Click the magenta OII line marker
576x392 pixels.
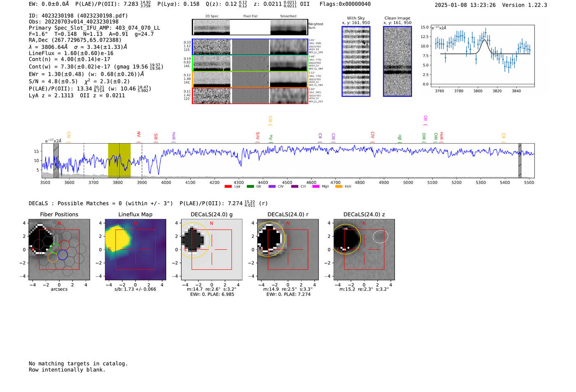point(425,121)
